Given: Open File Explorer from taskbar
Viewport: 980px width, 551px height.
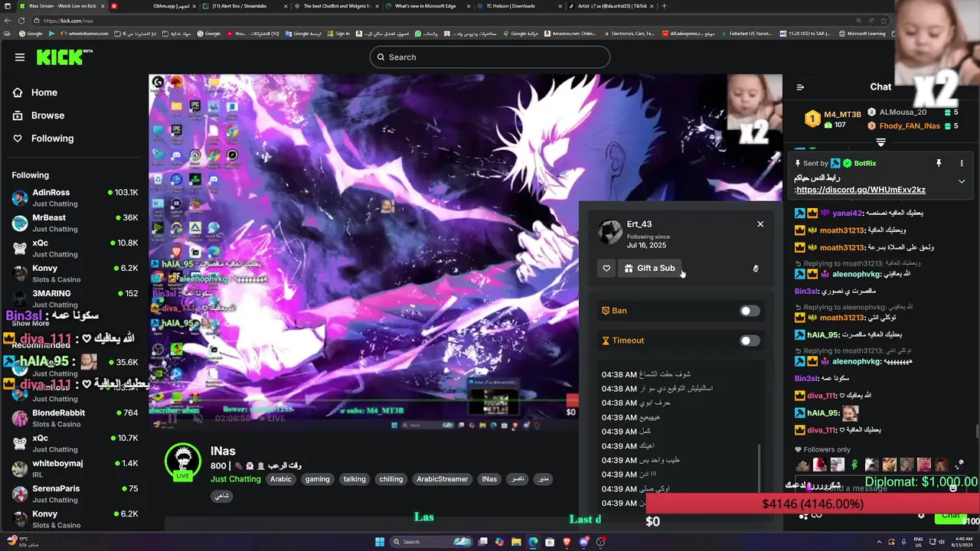Looking at the screenshot, I should 516,542.
